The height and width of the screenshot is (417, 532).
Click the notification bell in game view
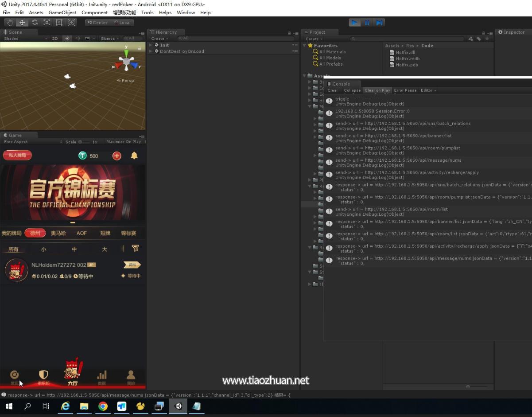[x=134, y=156]
